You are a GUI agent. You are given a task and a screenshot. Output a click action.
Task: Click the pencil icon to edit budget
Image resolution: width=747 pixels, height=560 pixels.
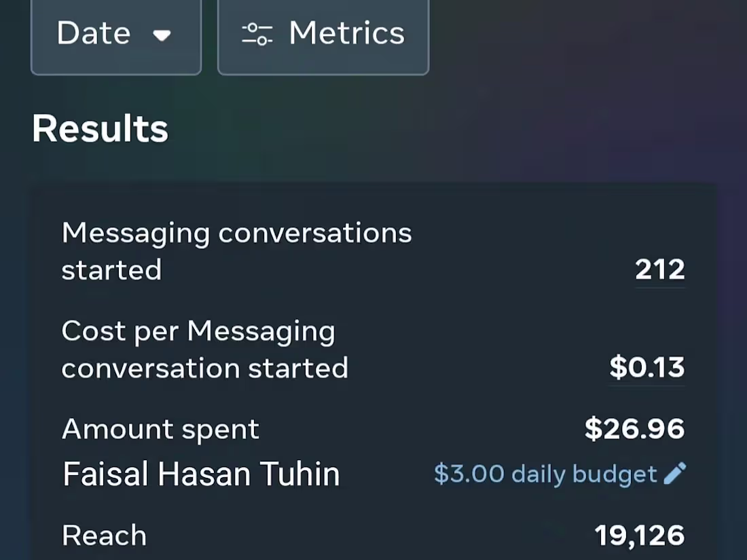tap(675, 474)
